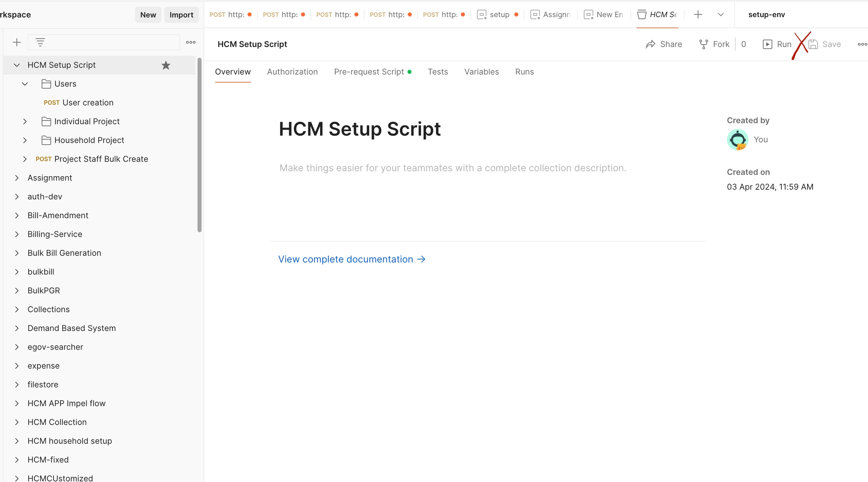The height and width of the screenshot is (482, 868).
Task: Open new tab with plus icon
Action: 698,15
